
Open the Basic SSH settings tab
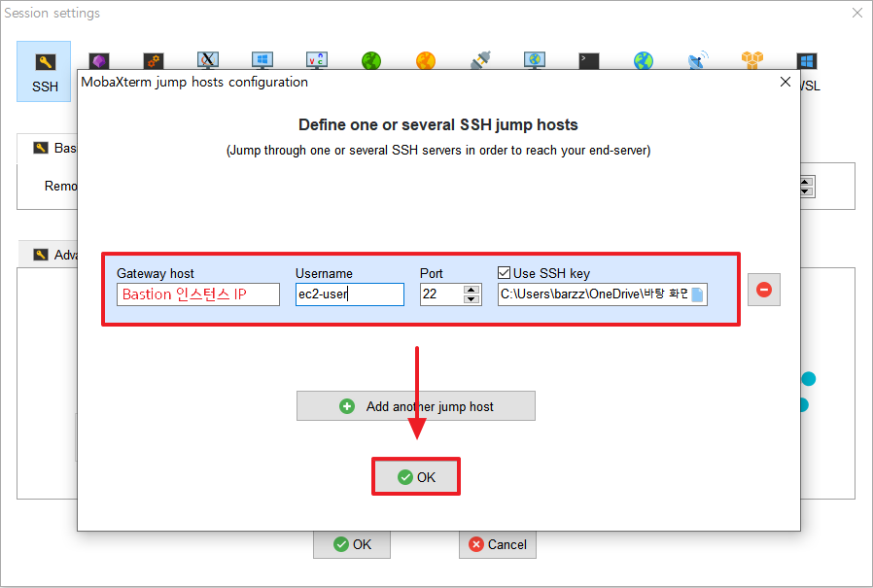pyautogui.click(x=48, y=148)
